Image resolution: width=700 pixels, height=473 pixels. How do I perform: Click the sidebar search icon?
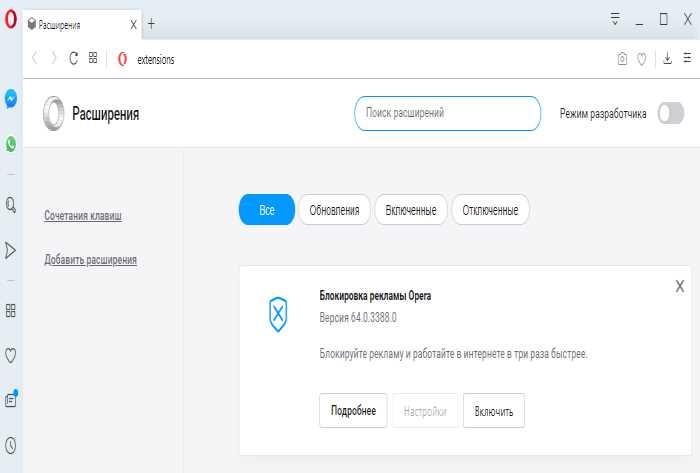[11, 205]
